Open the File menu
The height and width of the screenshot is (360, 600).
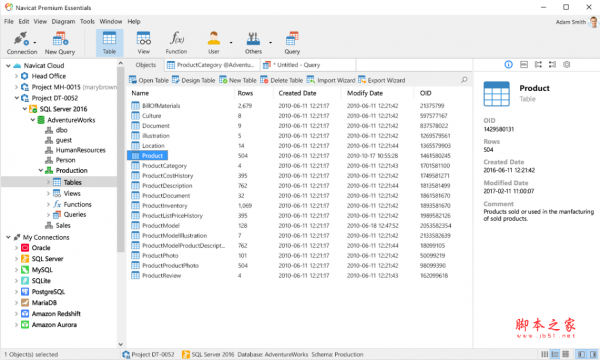pyautogui.click(x=9, y=21)
